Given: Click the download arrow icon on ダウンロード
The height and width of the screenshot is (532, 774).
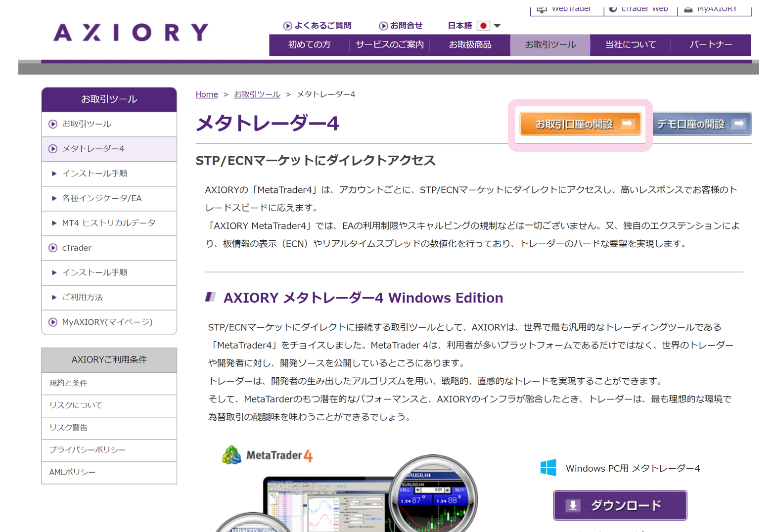Looking at the screenshot, I should pyautogui.click(x=573, y=505).
